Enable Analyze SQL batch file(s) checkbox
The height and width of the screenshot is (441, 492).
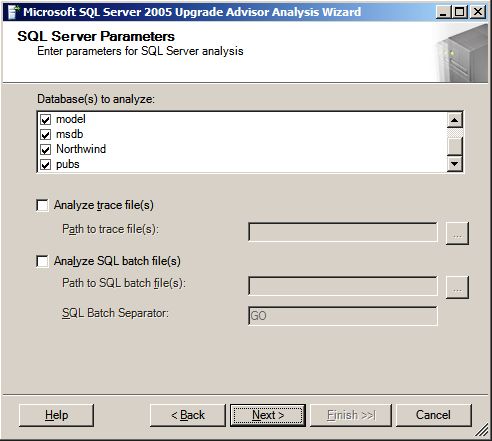coord(42,261)
